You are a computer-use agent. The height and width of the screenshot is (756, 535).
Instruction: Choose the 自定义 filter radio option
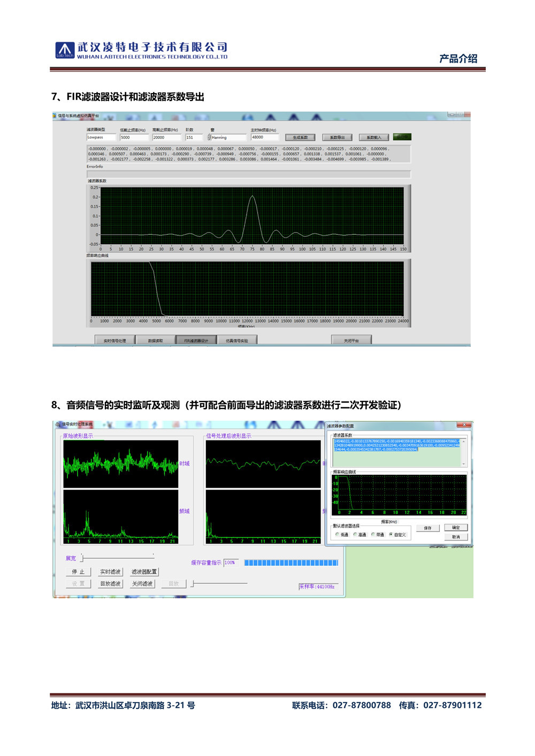click(x=391, y=535)
